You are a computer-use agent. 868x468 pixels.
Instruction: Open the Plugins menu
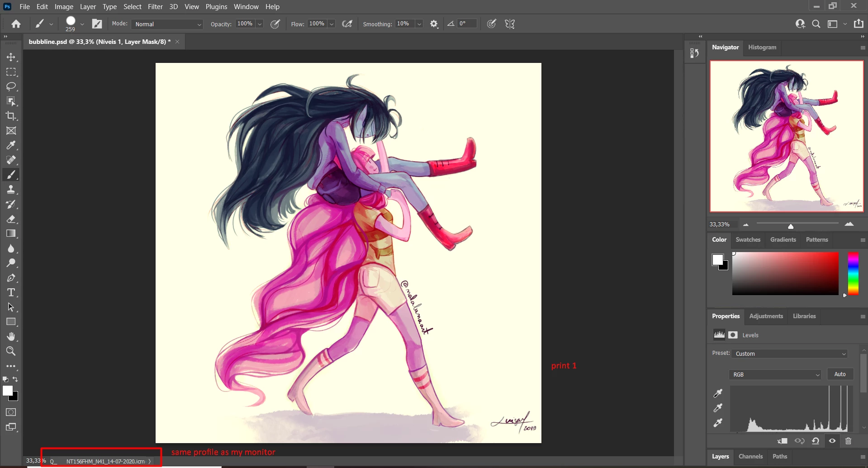pos(216,7)
